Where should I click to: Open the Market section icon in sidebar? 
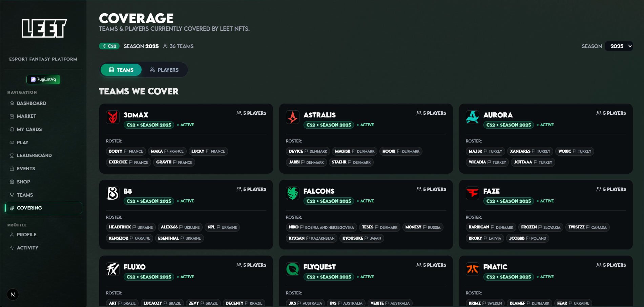(12, 116)
